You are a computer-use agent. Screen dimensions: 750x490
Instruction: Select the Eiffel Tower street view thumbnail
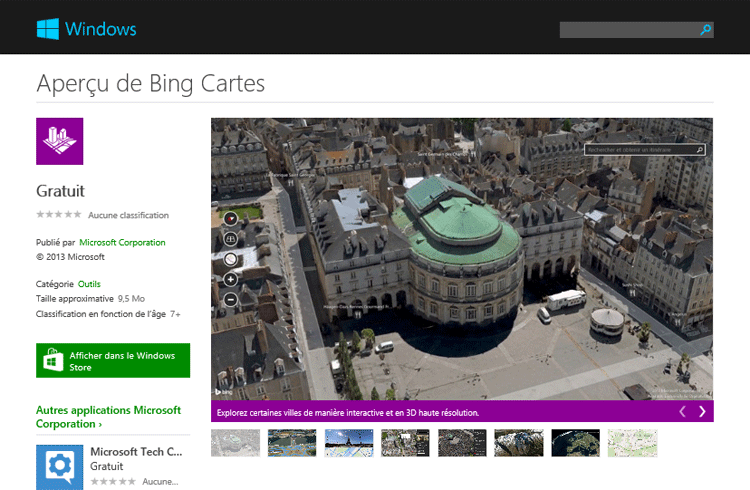point(349,443)
